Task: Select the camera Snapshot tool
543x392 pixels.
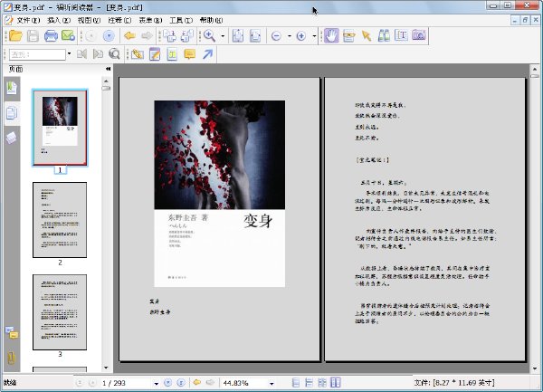Action: [x=419, y=35]
